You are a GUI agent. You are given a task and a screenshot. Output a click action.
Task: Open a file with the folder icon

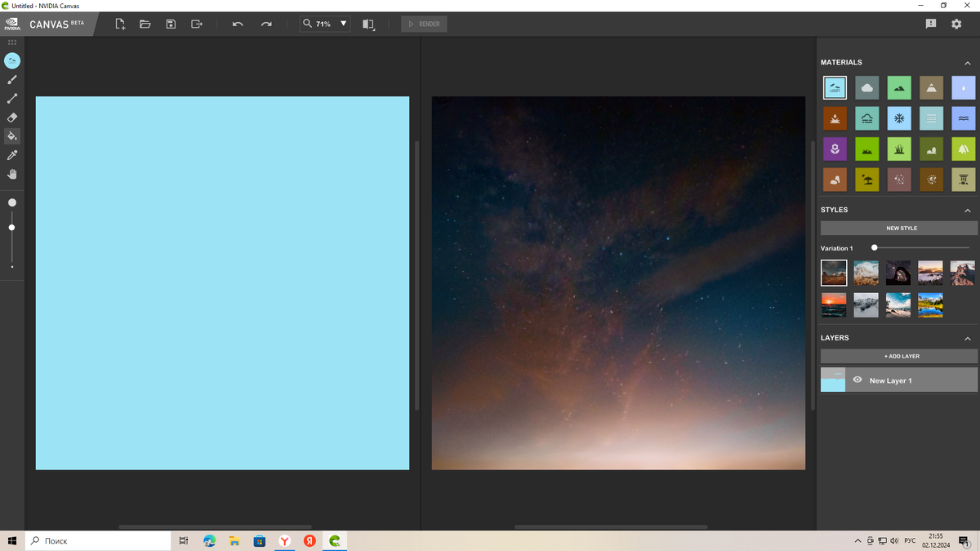point(145,24)
